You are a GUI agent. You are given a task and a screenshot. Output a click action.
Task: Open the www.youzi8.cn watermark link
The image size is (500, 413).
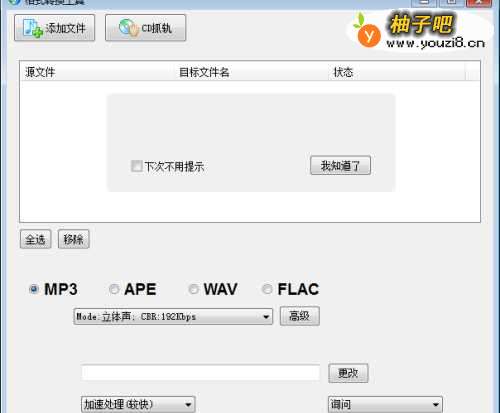click(435, 43)
